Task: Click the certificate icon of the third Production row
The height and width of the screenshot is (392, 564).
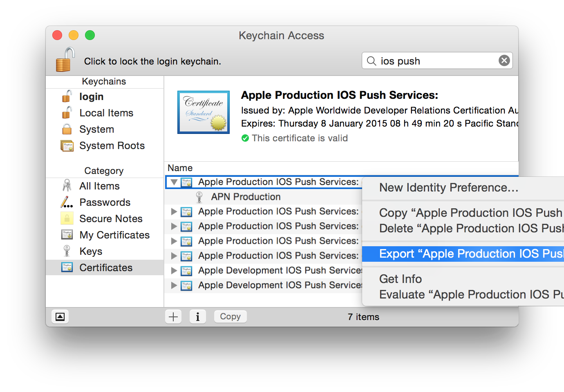Action: 187,226
